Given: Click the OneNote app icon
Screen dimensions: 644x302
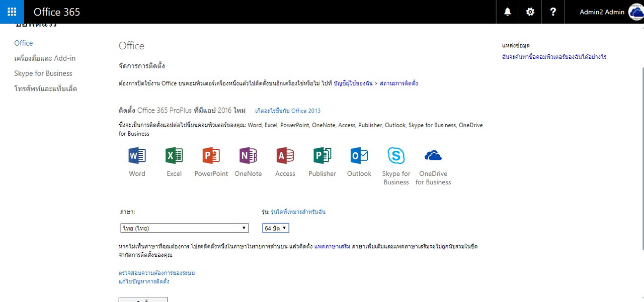Looking at the screenshot, I should coord(248,156).
